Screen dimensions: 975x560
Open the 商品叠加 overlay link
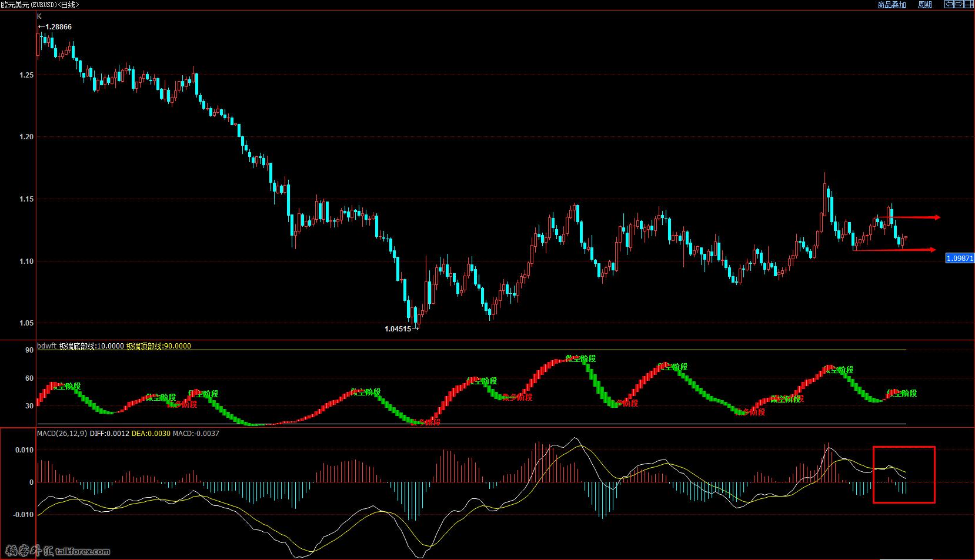(892, 5)
